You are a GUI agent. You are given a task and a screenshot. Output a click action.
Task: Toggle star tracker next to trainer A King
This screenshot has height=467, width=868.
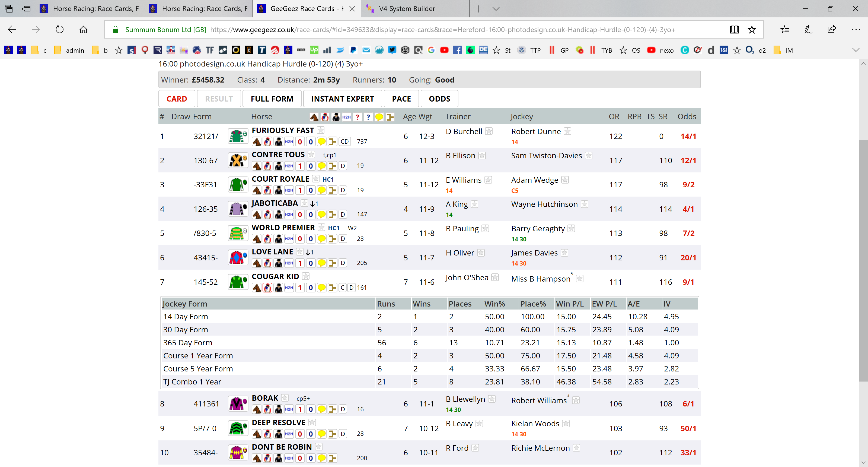[x=474, y=204]
